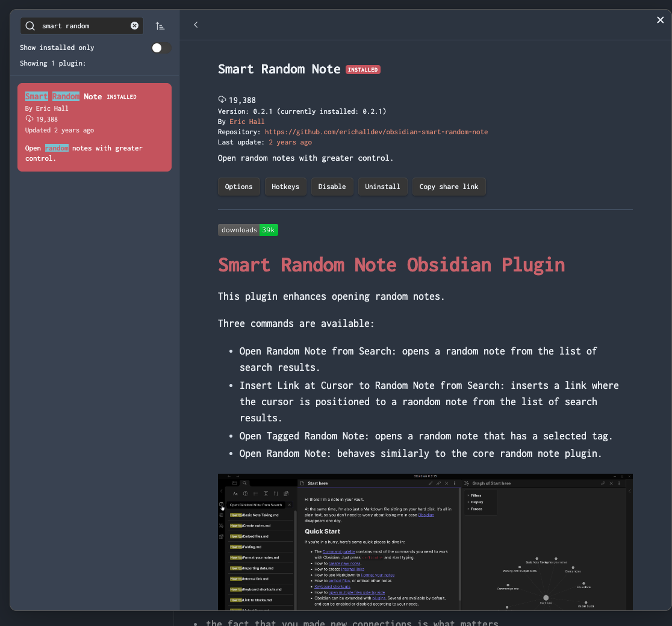Clear the search query with the X icon

click(134, 25)
